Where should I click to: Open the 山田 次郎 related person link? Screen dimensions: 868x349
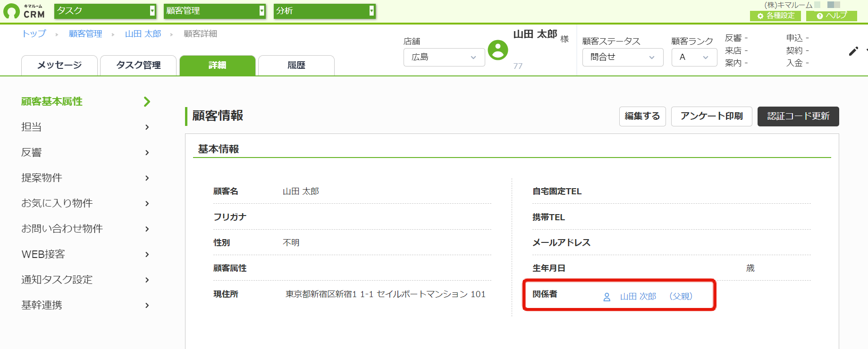tap(638, 297)
